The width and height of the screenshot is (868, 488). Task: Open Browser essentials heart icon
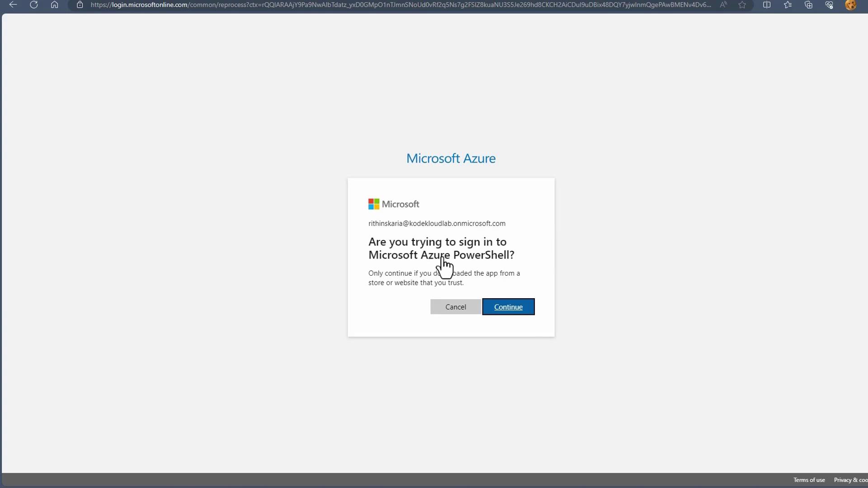829,5
